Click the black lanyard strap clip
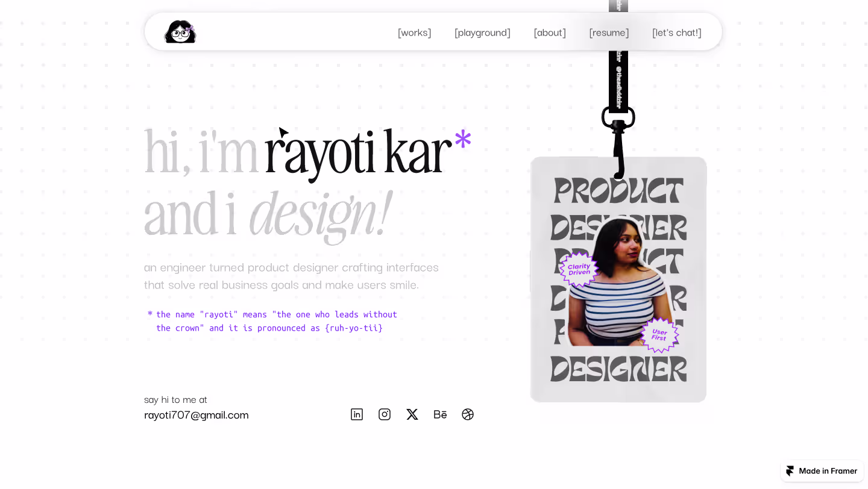This screenshot has height=489, width=868. click(618, 143)
